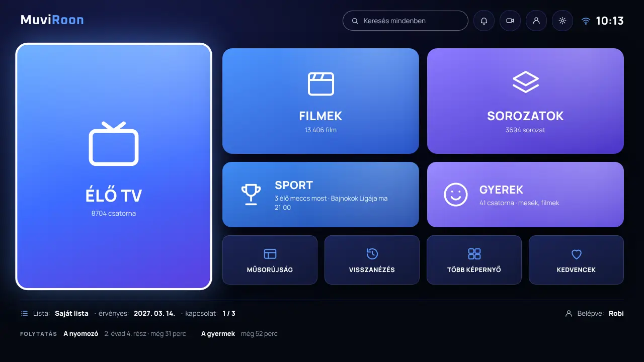This screenshot has width=644, height=362.
Task: Click the clapperboard icon on Filmek
Action: [321, 84]
